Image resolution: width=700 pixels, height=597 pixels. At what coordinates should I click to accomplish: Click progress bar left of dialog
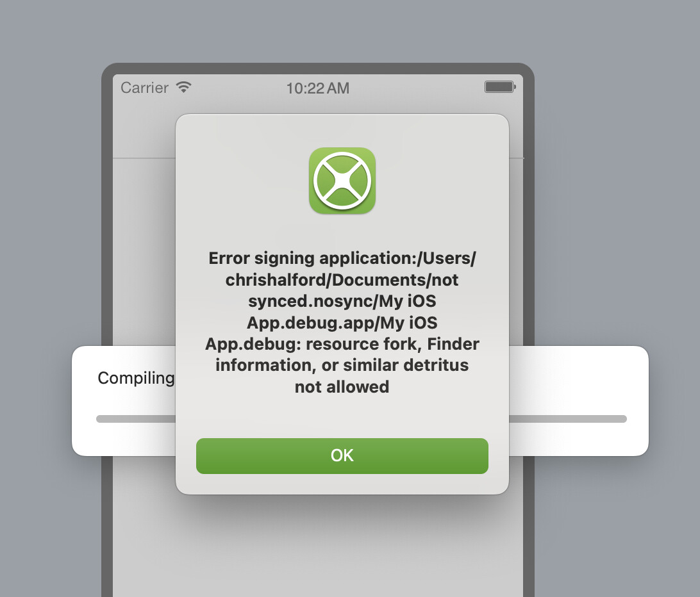click(x=136, y=419)
